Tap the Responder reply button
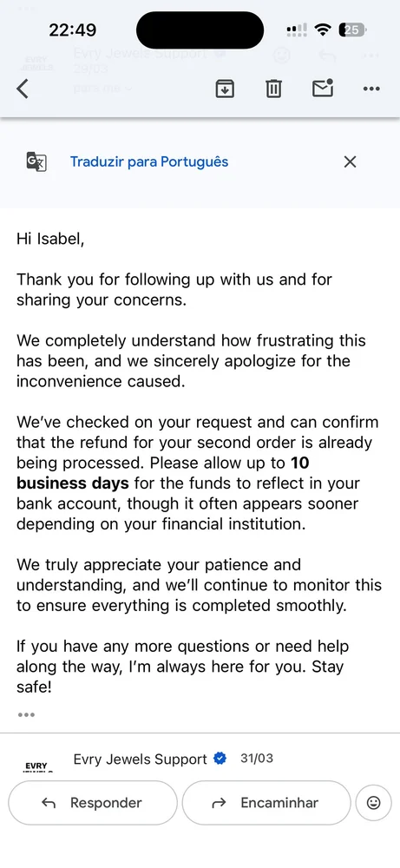This screenshot has height=868, width=400. point(92,803)
